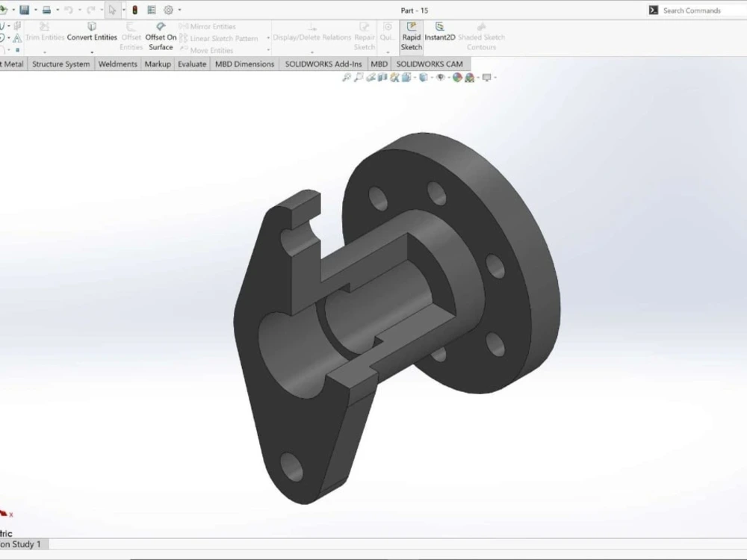Switch to the Weldments tab

(118, 63)
